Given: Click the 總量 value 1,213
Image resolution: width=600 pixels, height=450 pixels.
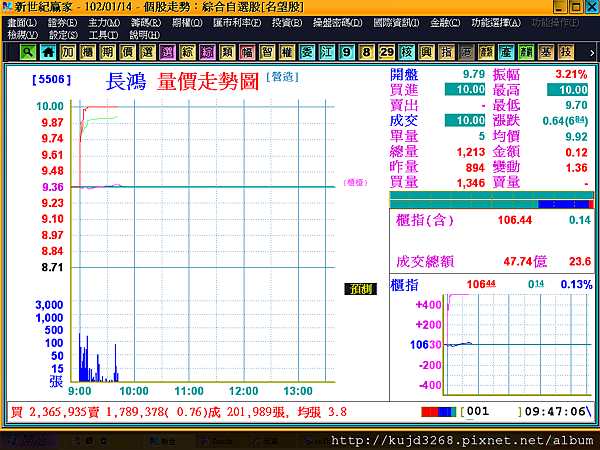Looking at the screenshot, I should (471, 152).
